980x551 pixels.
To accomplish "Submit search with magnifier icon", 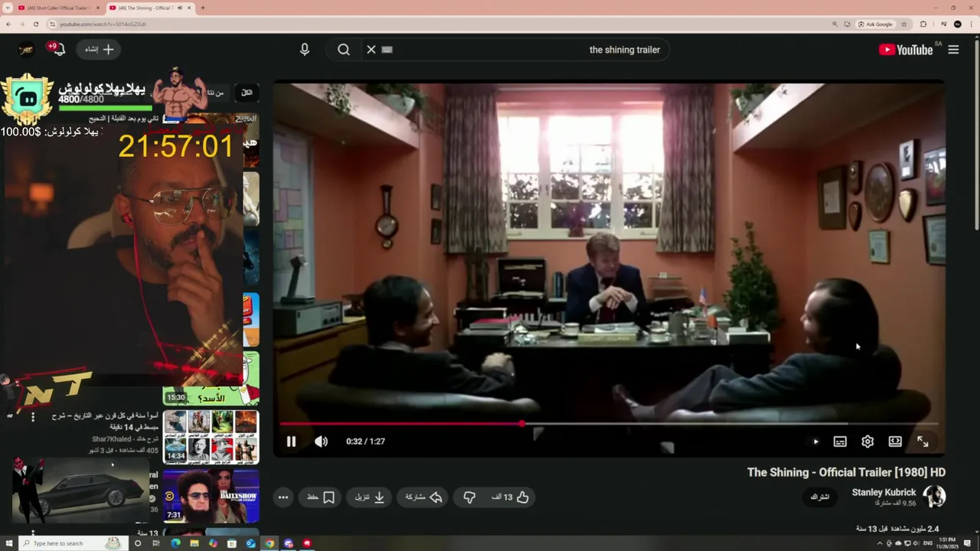I will click(x=344, y=50).
